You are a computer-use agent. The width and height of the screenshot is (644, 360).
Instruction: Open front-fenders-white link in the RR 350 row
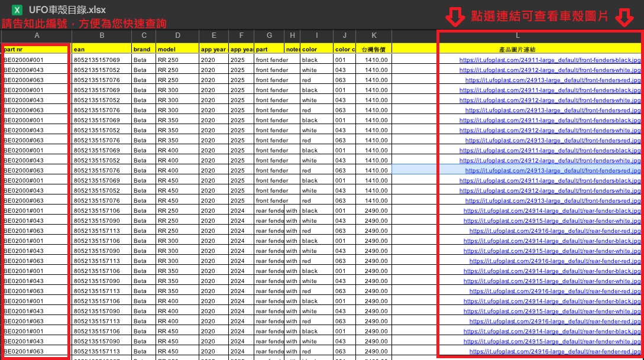point(550,130)
